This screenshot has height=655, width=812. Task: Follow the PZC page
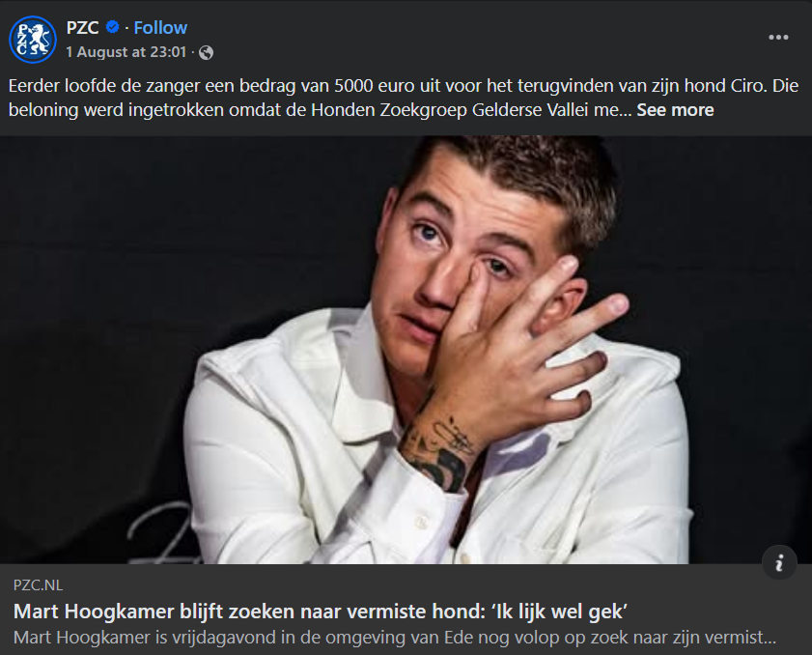coord(160,27)
